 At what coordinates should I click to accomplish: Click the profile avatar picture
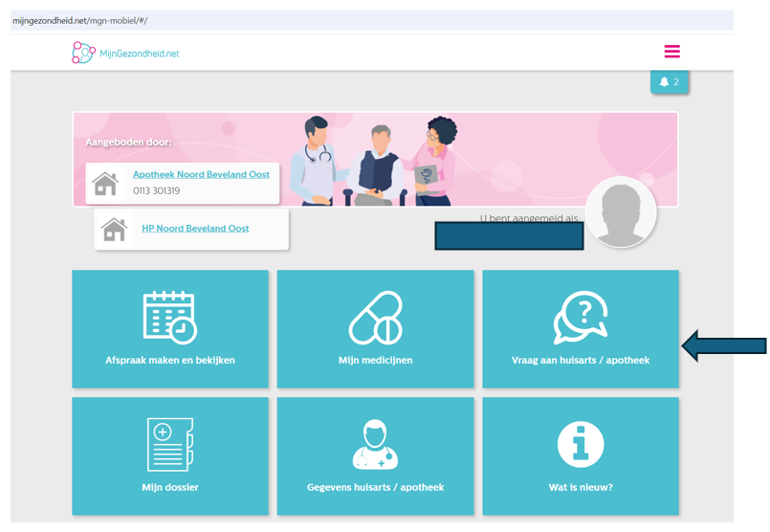click(621, 212)
